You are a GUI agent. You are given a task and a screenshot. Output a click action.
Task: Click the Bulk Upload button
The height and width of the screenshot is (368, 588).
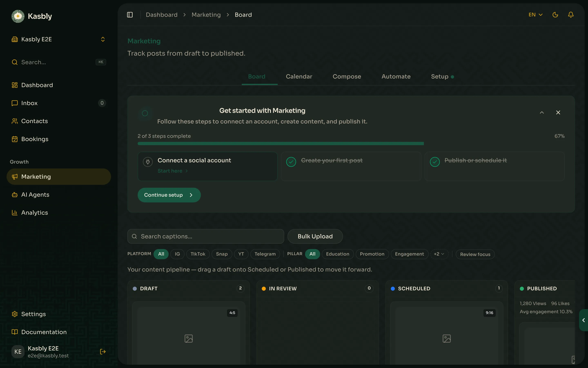click(x=315, y=236)
